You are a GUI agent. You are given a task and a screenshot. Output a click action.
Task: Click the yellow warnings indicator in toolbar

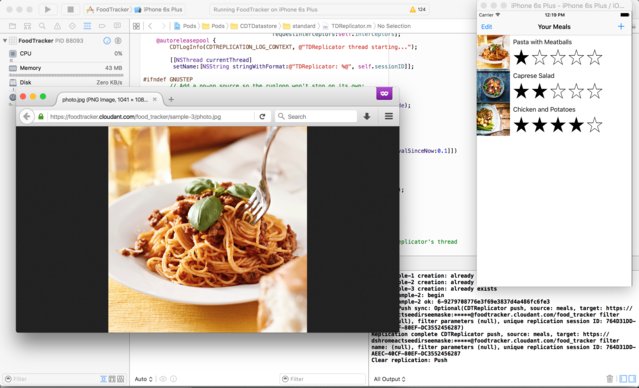coord(418,9)
